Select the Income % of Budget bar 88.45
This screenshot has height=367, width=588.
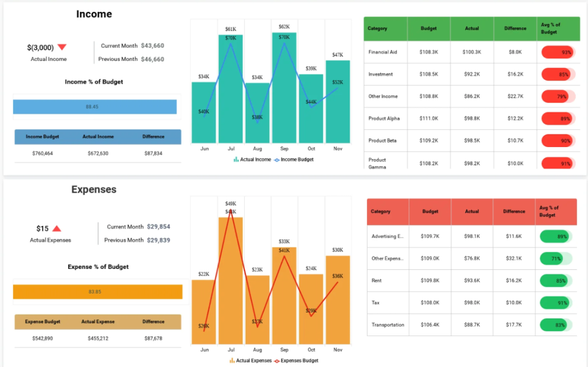click(95, 107)
